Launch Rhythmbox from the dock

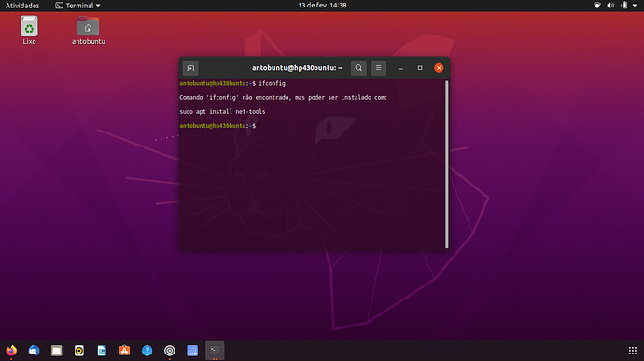pyautogui.click(x=79, y=351)
